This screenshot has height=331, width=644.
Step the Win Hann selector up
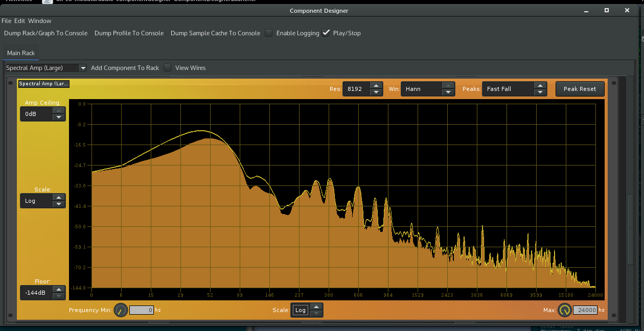448,85
